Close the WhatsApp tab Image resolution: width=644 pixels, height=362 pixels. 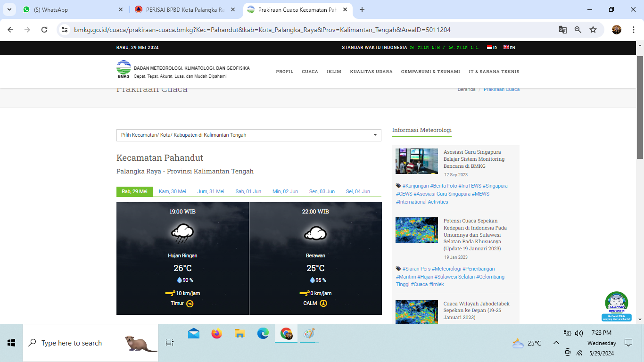[120, 9]
